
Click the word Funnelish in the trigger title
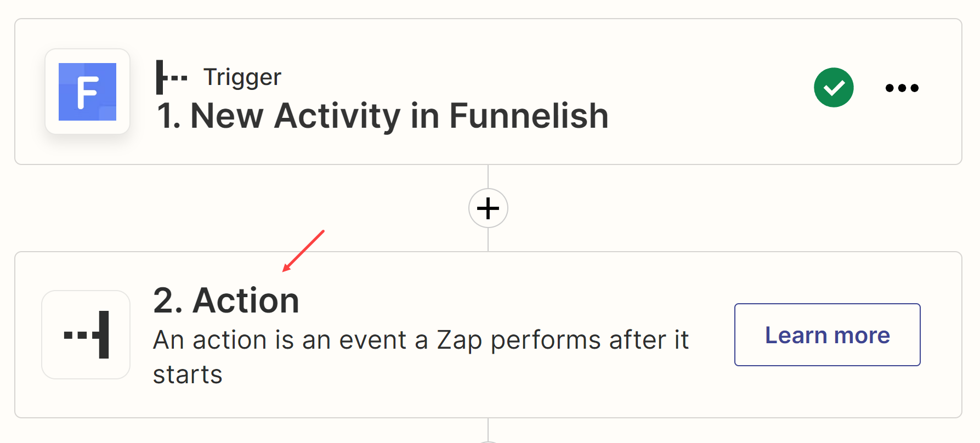point(529,116)
